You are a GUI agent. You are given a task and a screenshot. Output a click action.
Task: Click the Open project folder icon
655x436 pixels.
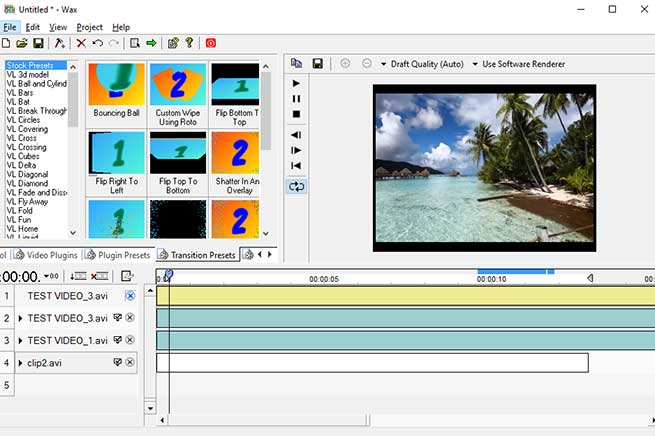(21, 44)
